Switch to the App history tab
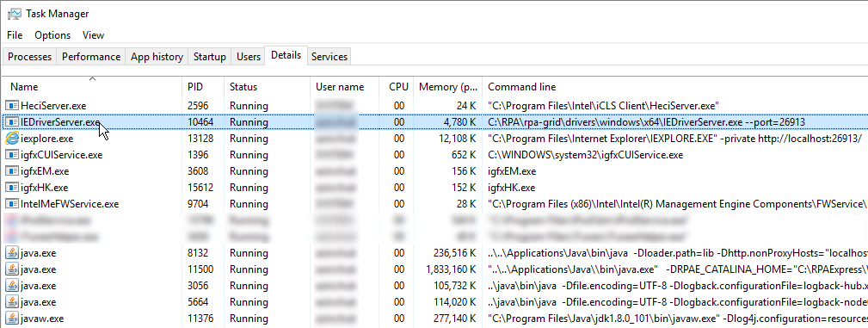Screen dimensions: 868x328 (x=157, y=57)
